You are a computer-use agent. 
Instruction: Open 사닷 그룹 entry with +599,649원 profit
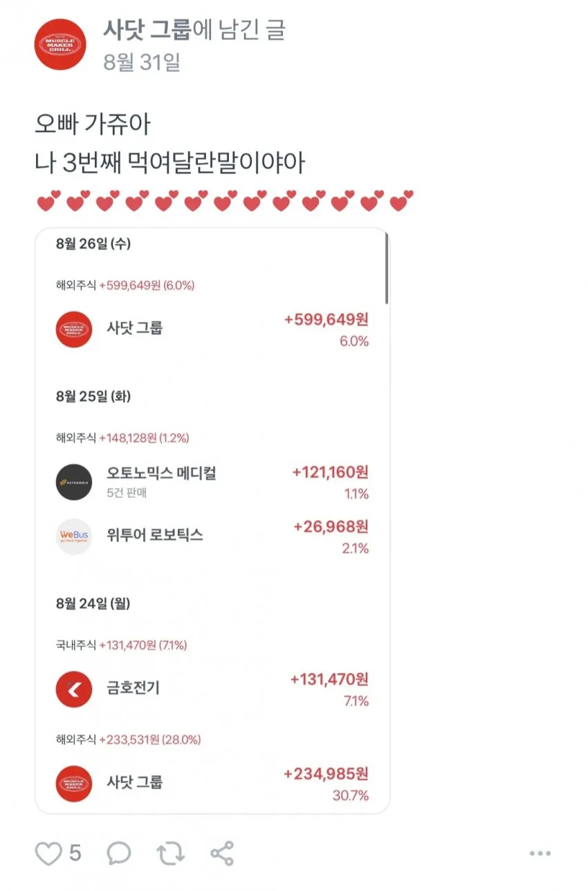pos(212,329)
